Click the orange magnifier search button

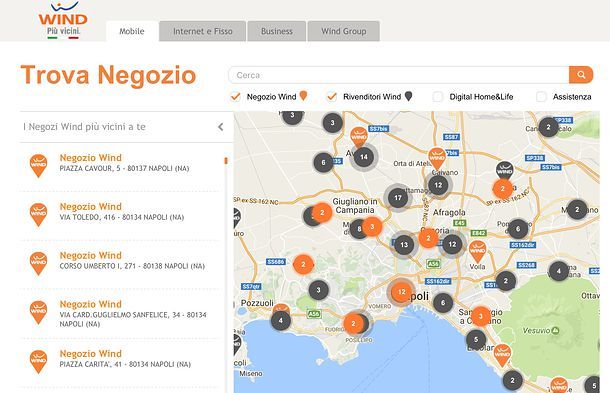pos(581,75)
